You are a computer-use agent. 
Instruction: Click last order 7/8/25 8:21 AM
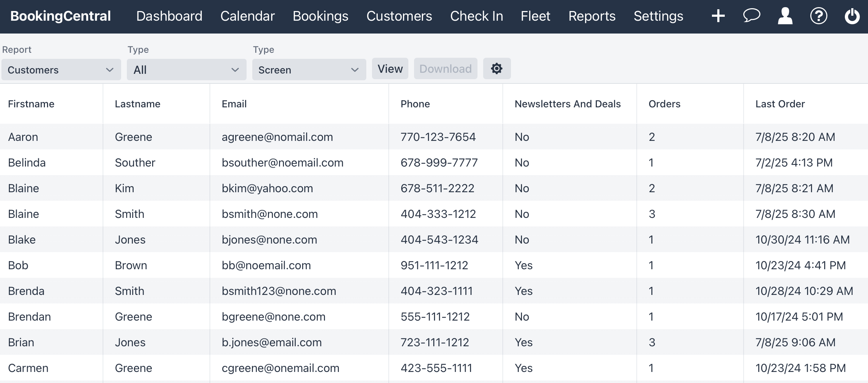(794, 188)
